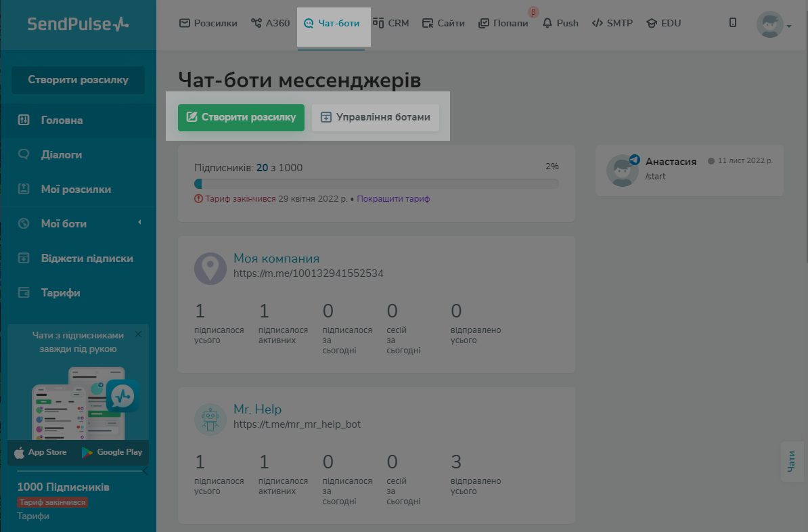Click the Віджети підписки icon
This screenshot has height=532, width=808.
pos(24,258)
